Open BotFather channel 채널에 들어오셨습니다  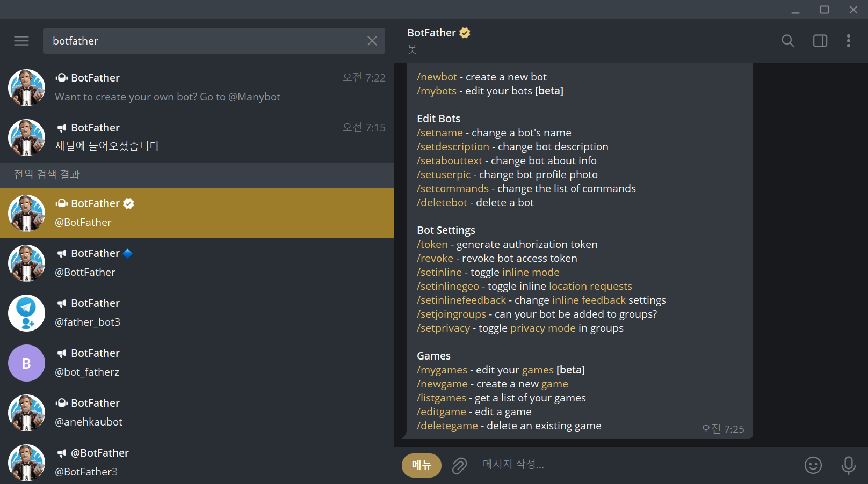point(197,137)
